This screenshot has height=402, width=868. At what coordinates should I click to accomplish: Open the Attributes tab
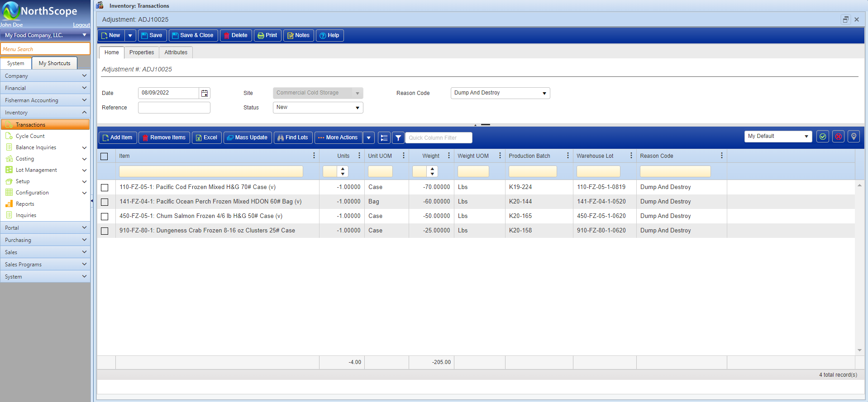pos(176,52)
